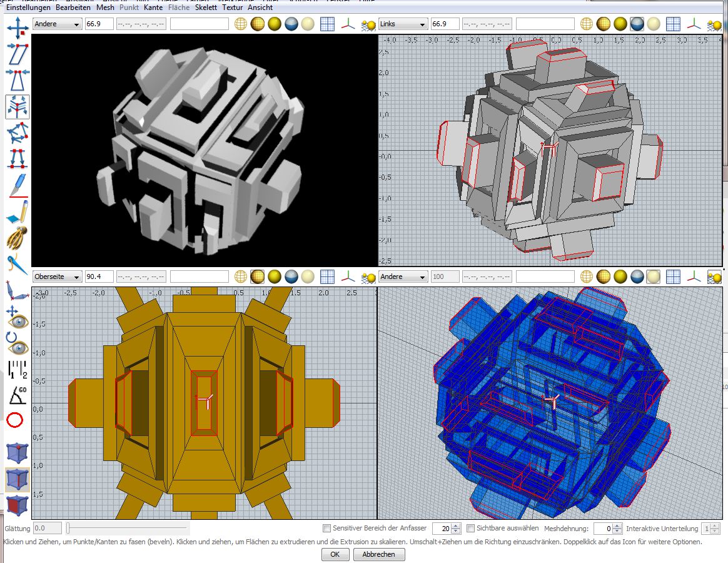The image size is (728, 563).
Task: Toggle grid in bottom-left view
Action: coord(327,276)
